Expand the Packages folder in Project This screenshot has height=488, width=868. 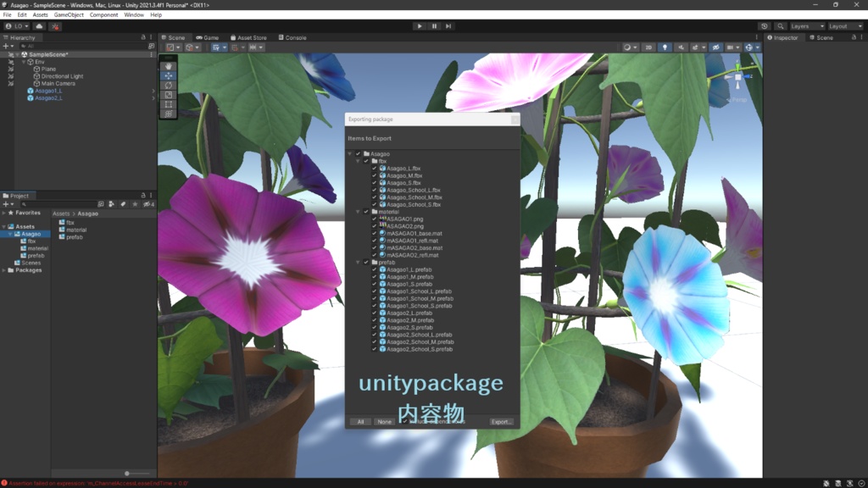point(4,270)
